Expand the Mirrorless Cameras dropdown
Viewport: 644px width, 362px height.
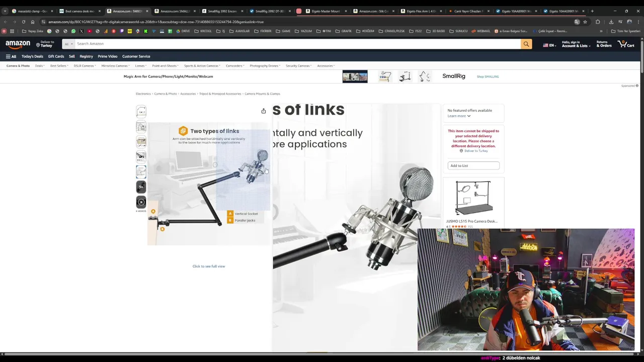pos(116,66)
